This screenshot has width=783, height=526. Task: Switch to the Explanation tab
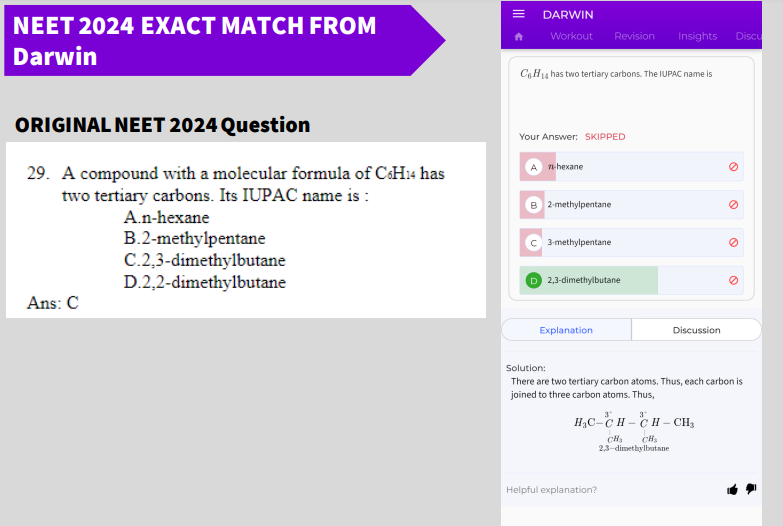pyautogui.click(x=566, y=330)
